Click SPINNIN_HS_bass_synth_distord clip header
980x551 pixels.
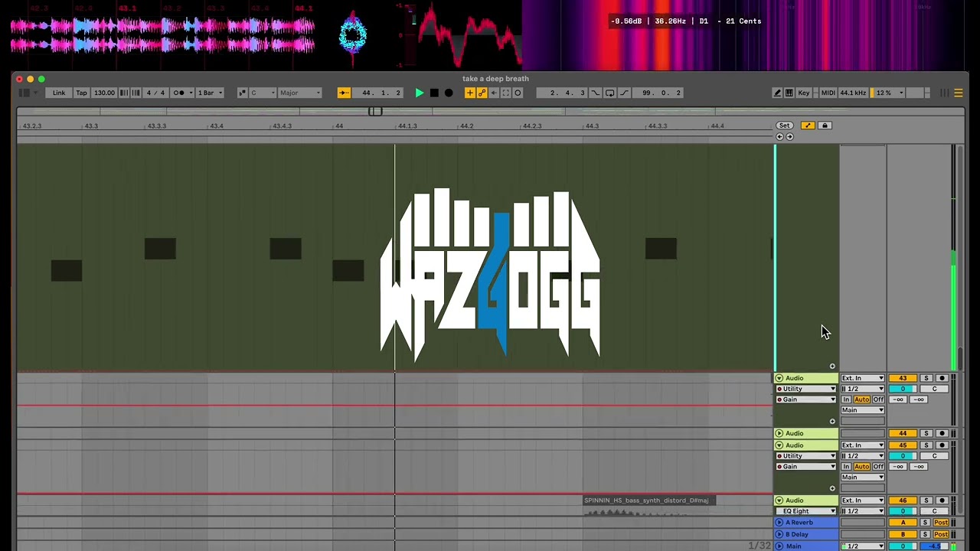point(649,500)
